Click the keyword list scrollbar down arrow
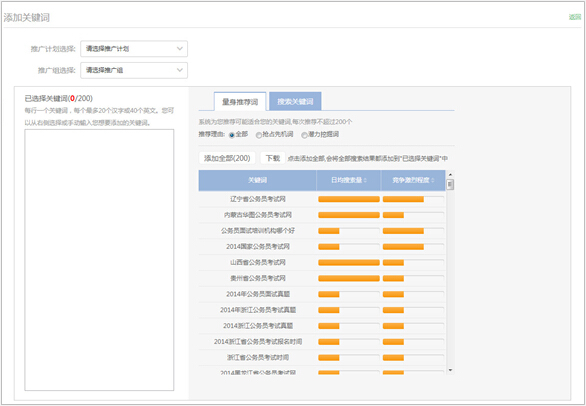 pyautogui.click(x=450, y=370)
